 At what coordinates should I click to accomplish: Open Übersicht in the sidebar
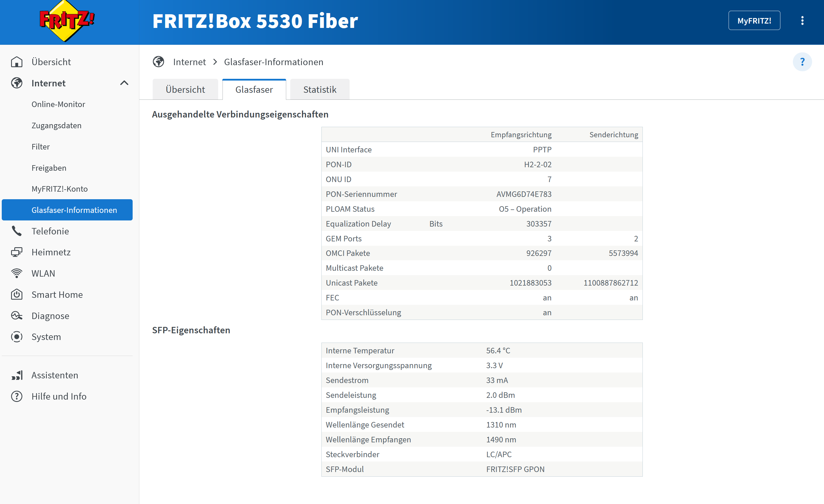point(51,62)
